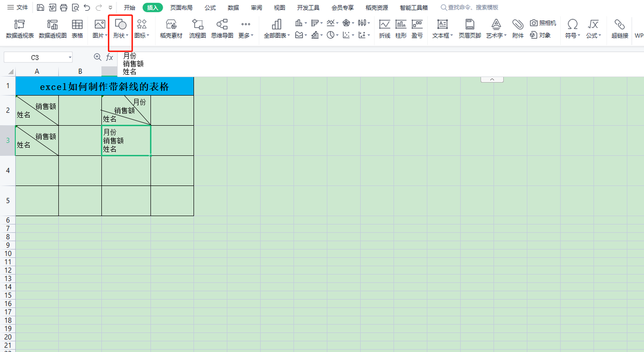
Task: Open the radar chart type button
Action: (348, 23)
